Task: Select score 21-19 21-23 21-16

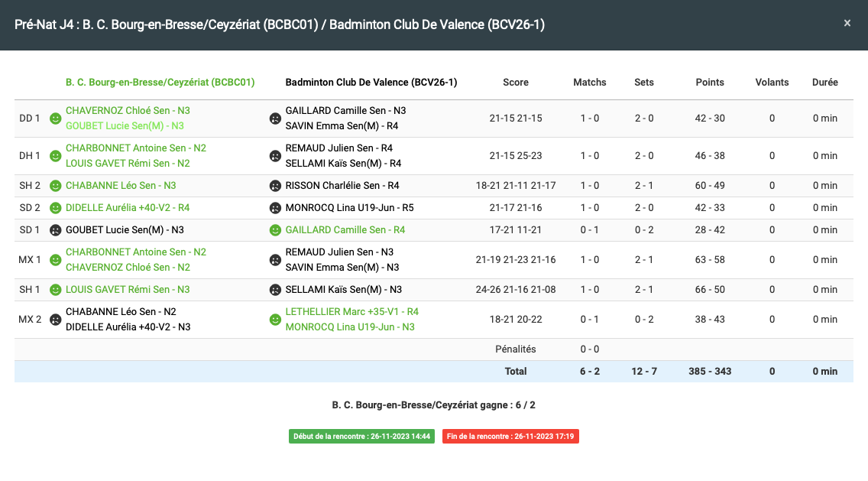Action: point(515,260)
